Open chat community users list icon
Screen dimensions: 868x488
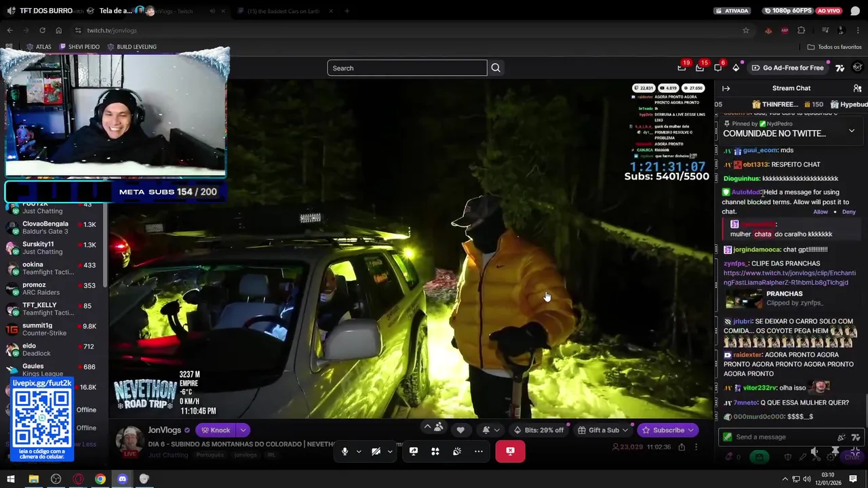coord(857,88)
